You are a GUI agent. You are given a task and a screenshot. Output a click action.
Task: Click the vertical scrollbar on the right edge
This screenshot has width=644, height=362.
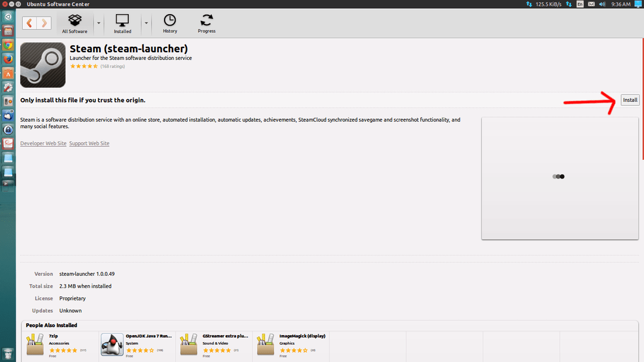point(643,98)
